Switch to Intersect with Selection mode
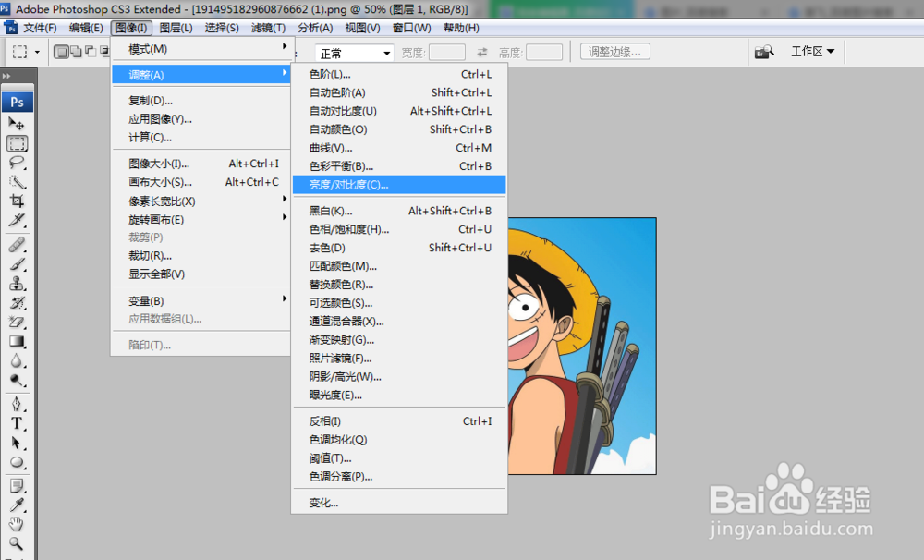924x560 pixels. tap(104, 53)
